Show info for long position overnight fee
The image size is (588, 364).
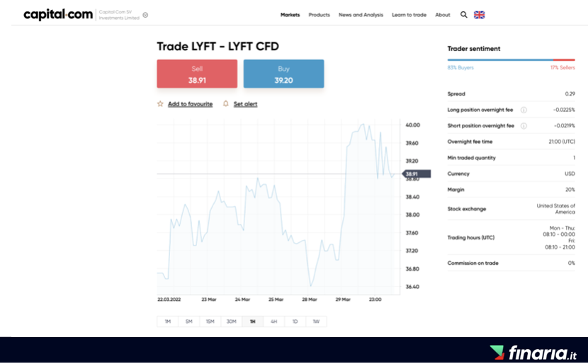click(x=524, y=110)
